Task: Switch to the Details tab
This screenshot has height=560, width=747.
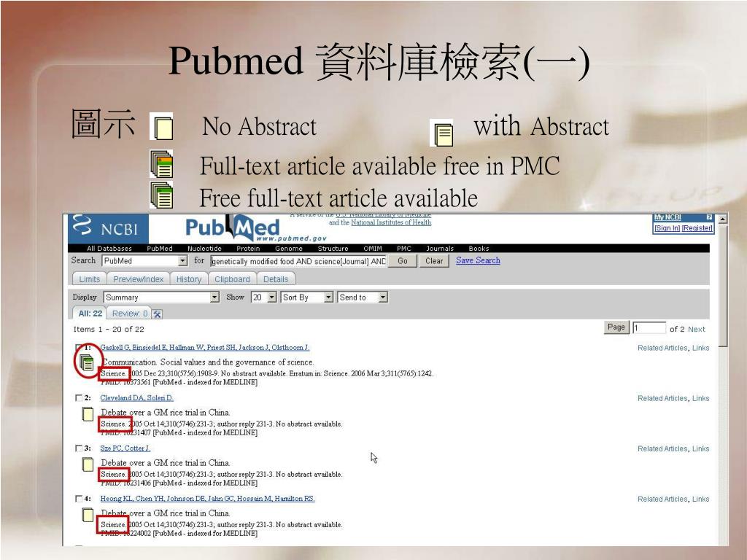Action: pos(276,279)
